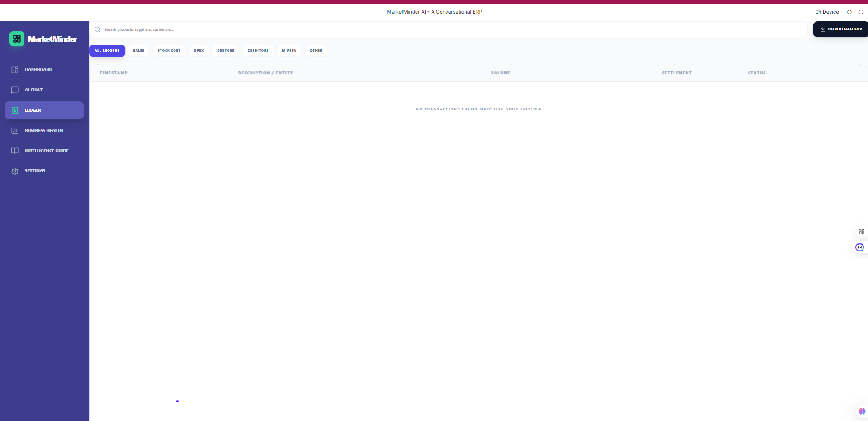Image resolution: width=868 pixels, height=421 pixels.
Task: Filter ledger by Stock Cost
Action: click(x=169, y=51)
